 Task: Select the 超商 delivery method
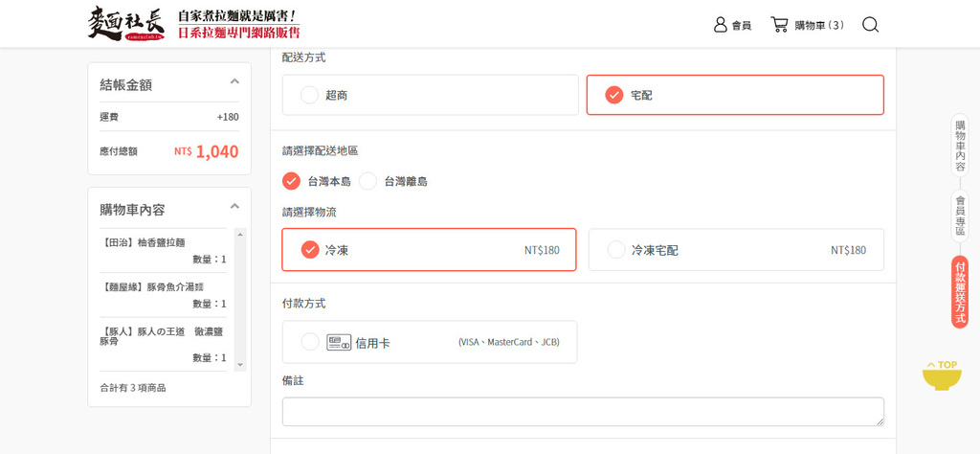[x=309, y=95]
